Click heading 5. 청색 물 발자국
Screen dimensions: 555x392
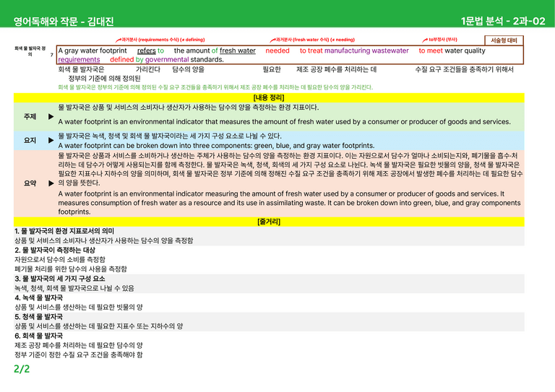coord(38,317)
